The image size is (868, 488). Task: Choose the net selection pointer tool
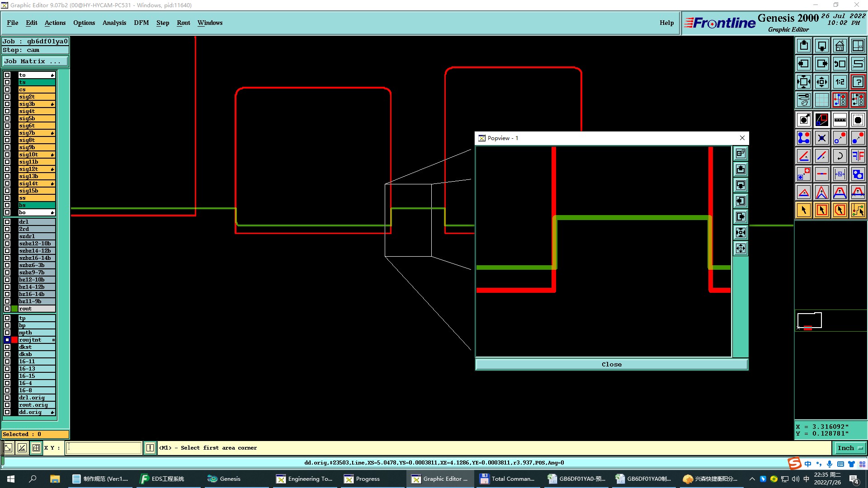(858, 210)
